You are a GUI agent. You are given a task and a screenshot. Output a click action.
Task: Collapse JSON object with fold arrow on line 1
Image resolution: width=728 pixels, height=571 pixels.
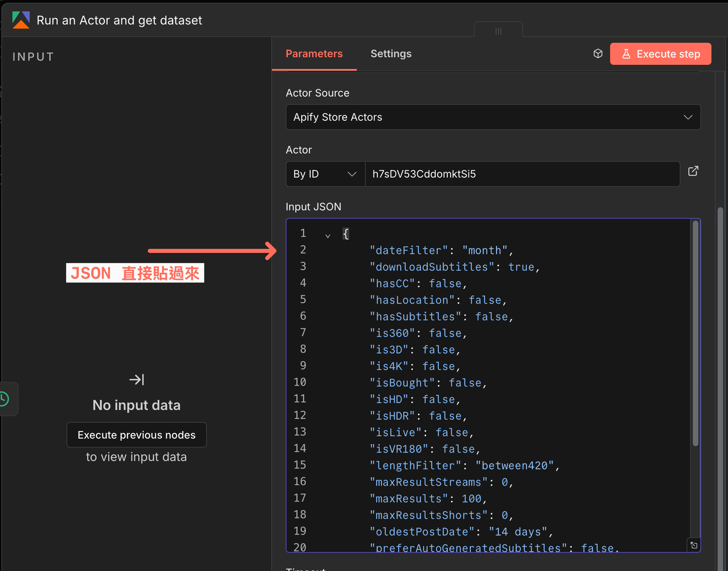coord(328,236)
